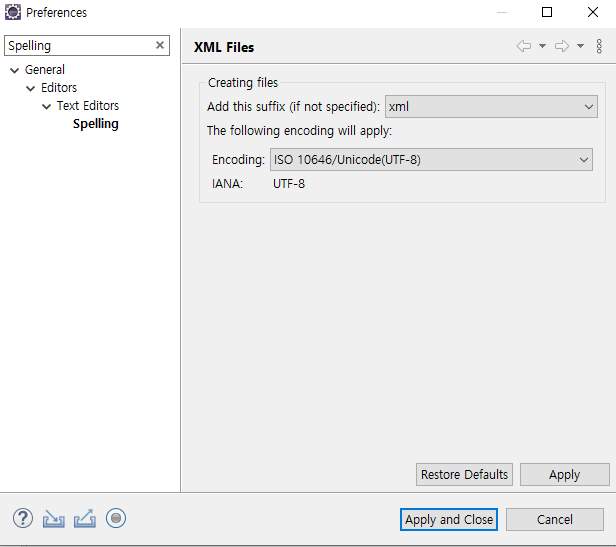Toggle the Oomph preference recorder icon
Viewport: 616px width, 547px height.
click(116, 518)
